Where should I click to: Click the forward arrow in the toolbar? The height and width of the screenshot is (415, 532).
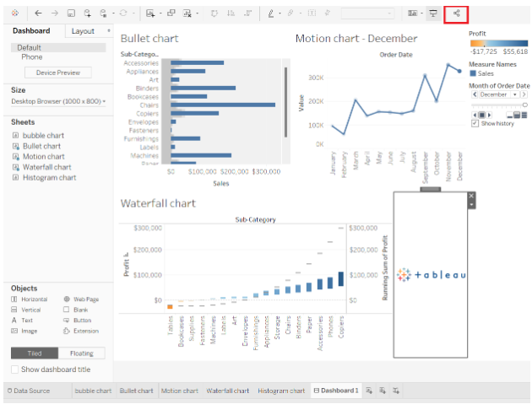[x=55, y=13]
